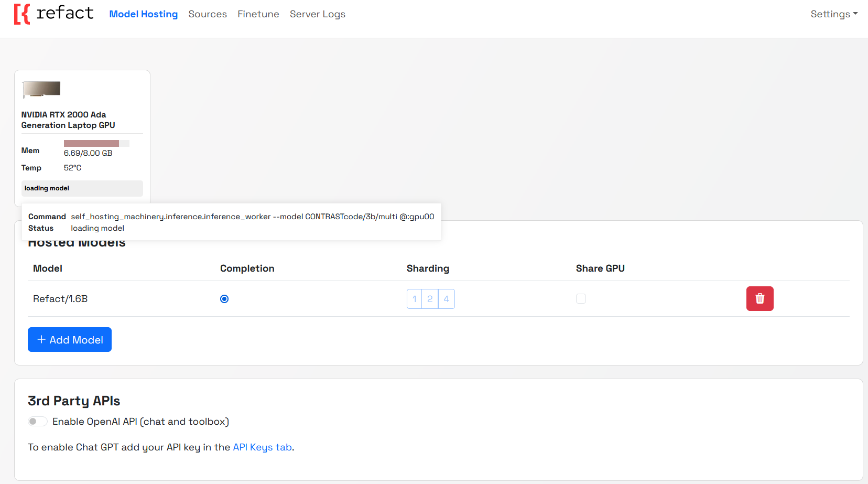The image size is (868, 484).
Task: Select the Model Hosting tab
Action: pos(143,14)
